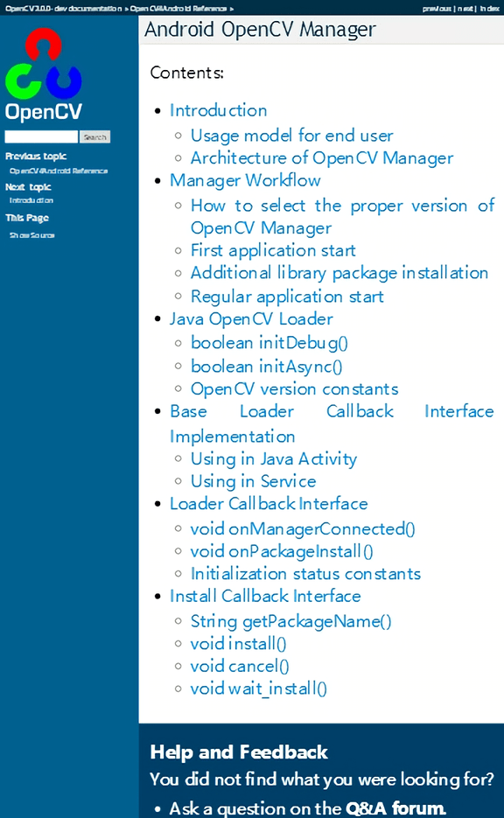Click the Help and Feedback heading
Viewport: 504px width, 818px height.
pos(239,752)
